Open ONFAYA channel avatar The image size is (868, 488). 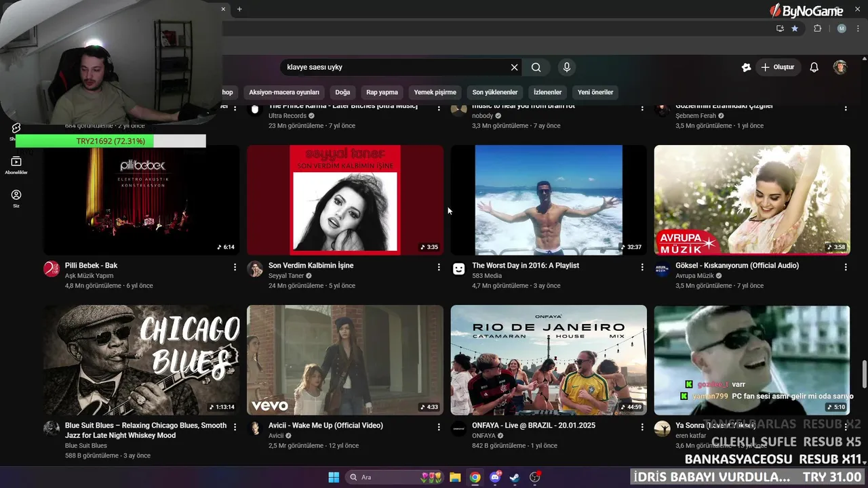pos(459,429)
